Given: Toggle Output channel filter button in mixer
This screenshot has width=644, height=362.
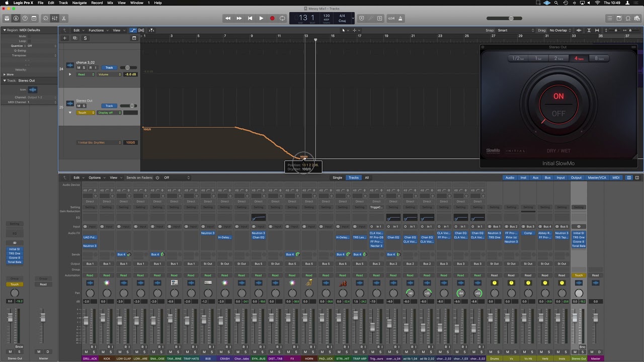Looking at the screenshot, I should point(576,177).
